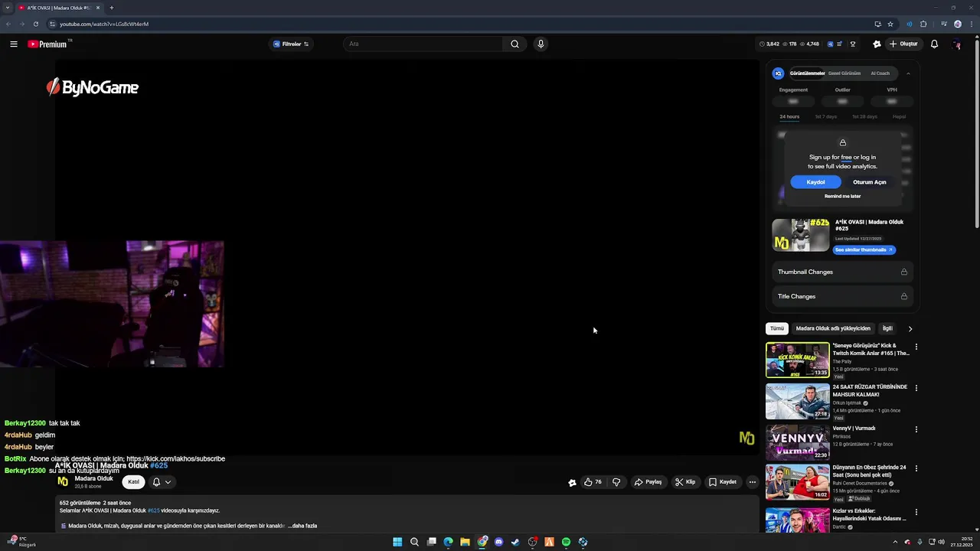Viewport: 980px width, 551px height.
Task: Bookmark this page with star icon
Action: [890, 24]
